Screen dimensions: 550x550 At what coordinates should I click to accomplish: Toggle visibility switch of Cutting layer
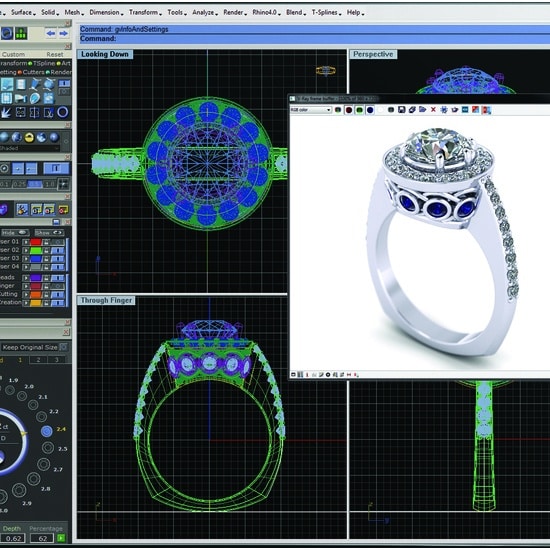click(58, 295)
